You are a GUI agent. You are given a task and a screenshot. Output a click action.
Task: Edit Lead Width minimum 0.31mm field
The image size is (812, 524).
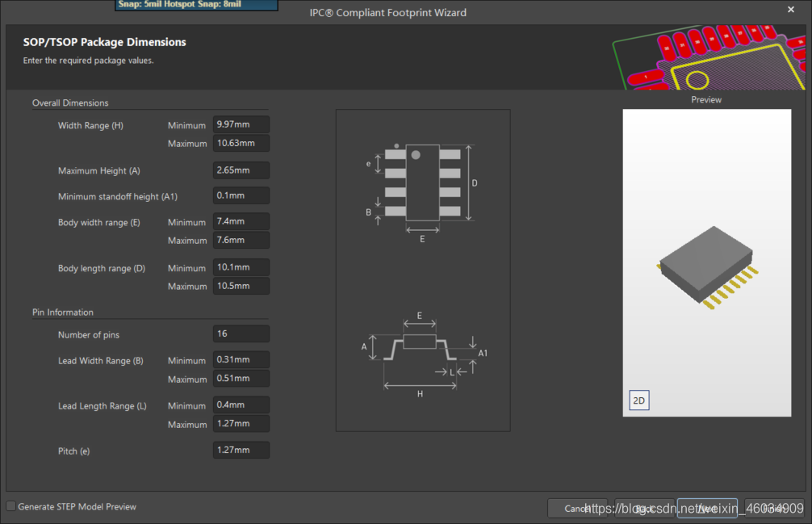241,359
